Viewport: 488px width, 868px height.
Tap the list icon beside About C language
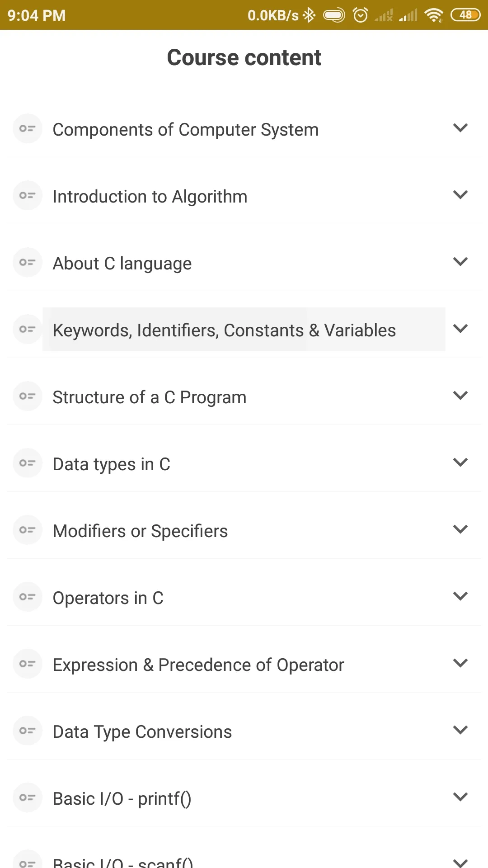pos(27,262)
